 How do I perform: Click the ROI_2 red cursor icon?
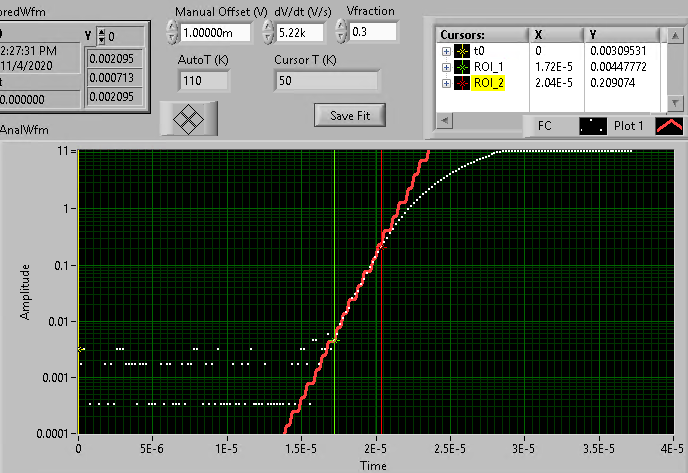[462, 83]
